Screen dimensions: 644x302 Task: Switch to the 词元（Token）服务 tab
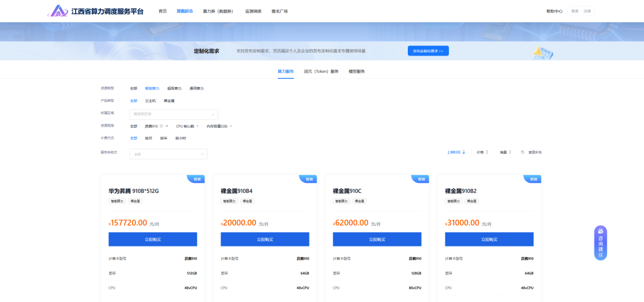tap(321, 72)
